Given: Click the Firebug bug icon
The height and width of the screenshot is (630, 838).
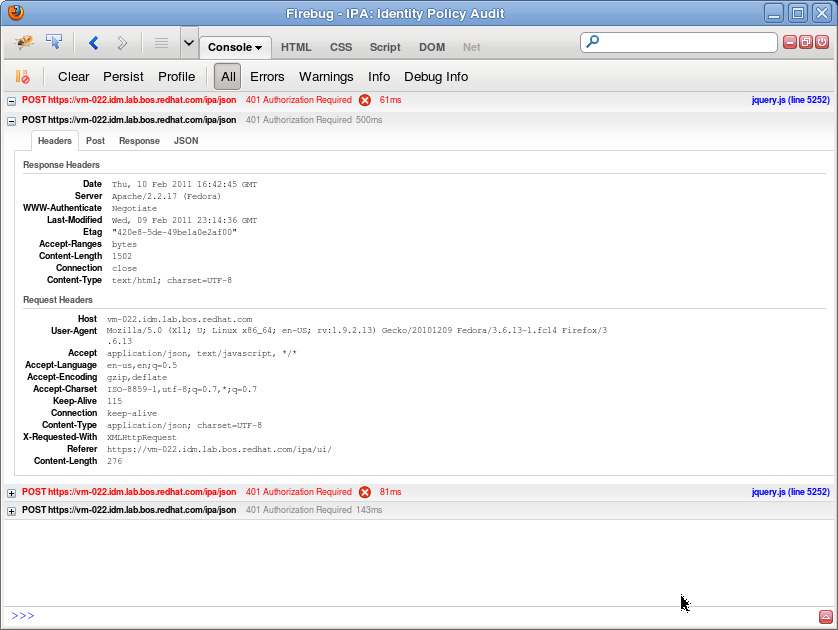Looking at the screenshot, I should (24, 43).
